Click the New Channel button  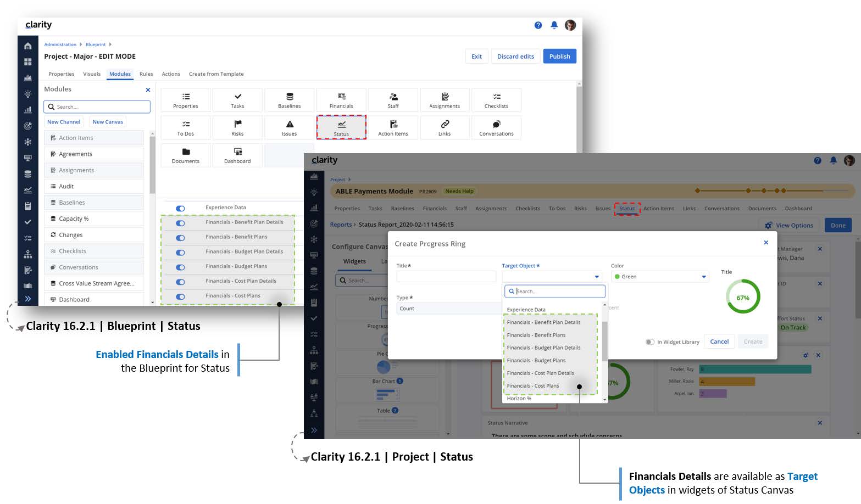pos(64,122)
